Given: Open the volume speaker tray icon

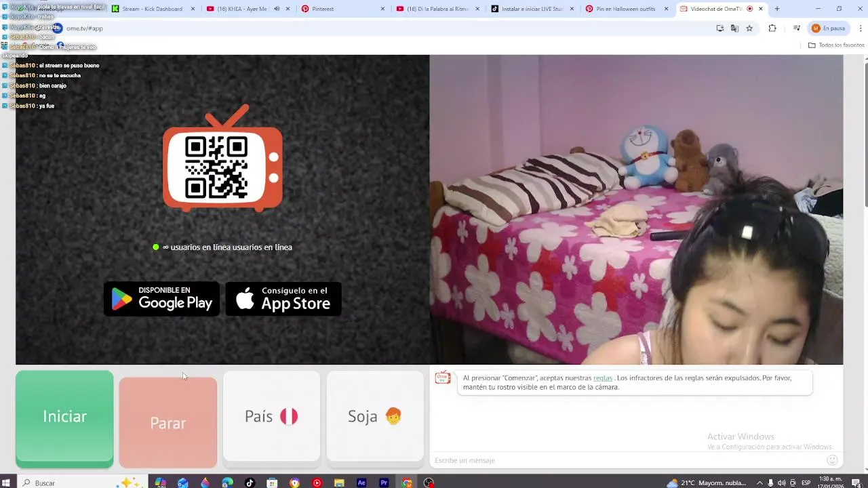Looking at the screenshot, I should (781, 483).
